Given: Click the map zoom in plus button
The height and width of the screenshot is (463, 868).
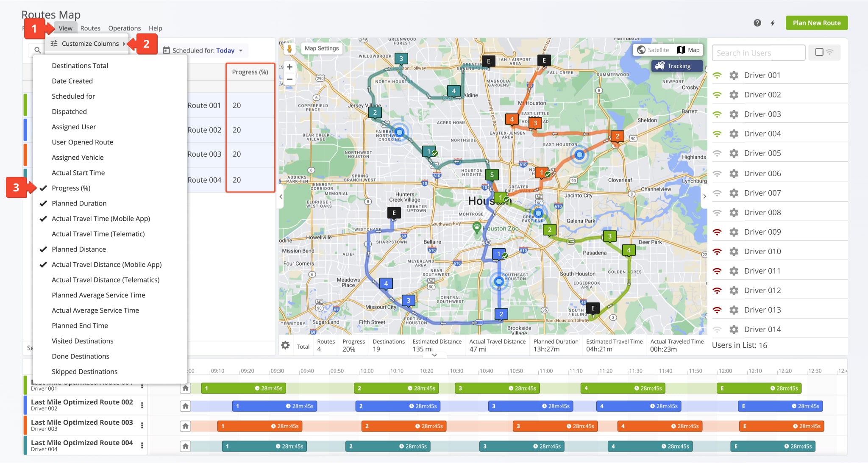Looking at the screenshot, I should click(x=289, y=67).
